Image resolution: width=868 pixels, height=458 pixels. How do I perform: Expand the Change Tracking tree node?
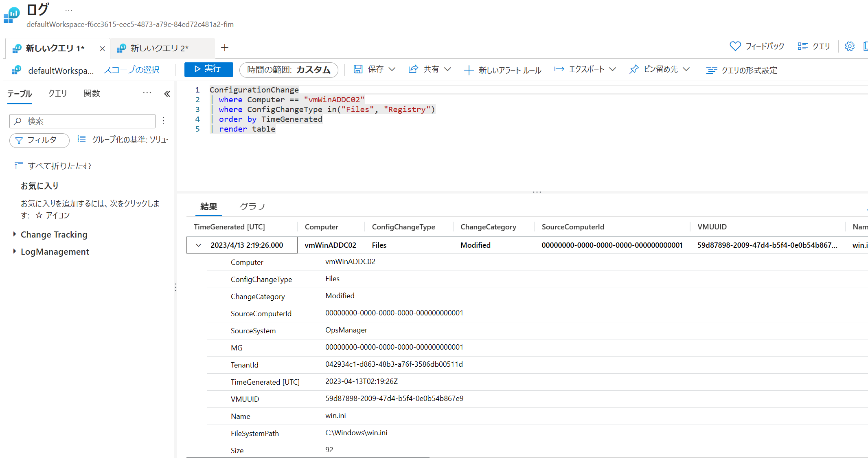(15, 234)
